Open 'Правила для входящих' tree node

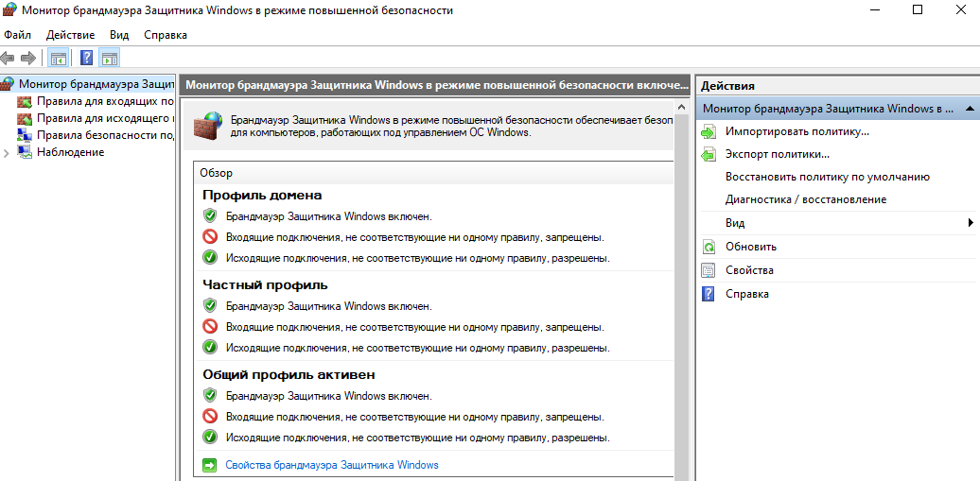104,101
